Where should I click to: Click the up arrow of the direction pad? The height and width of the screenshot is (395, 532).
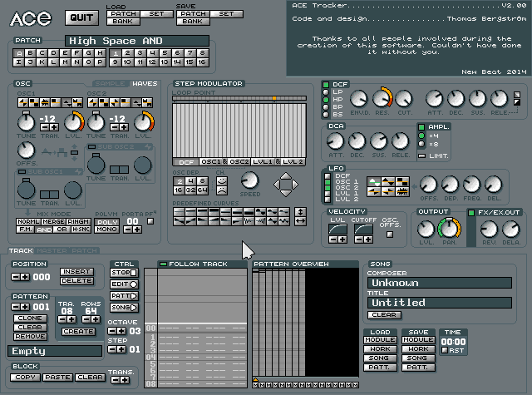coord(286,175)
